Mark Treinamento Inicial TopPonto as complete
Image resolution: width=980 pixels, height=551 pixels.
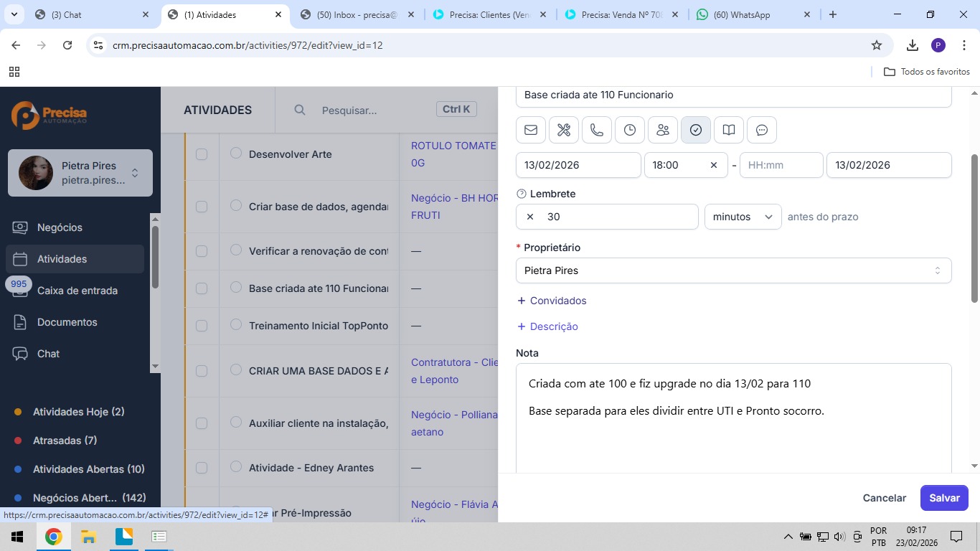[x=235, y=324]
